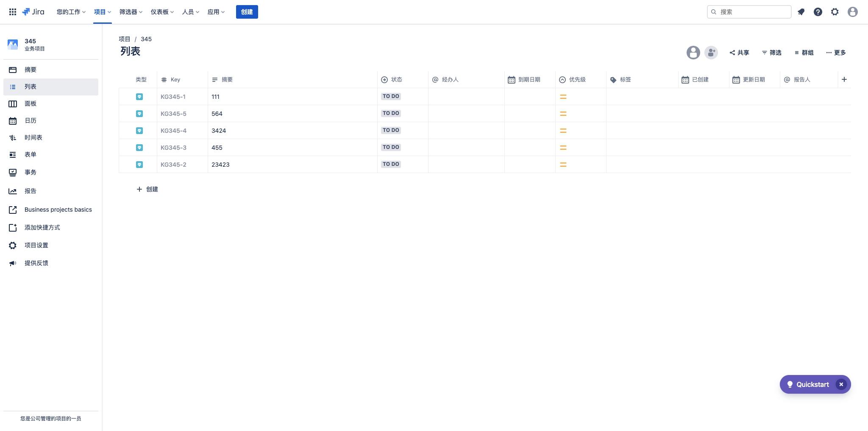
Task: Click the 项目 breadcrumb link
Action: (125, 39)
